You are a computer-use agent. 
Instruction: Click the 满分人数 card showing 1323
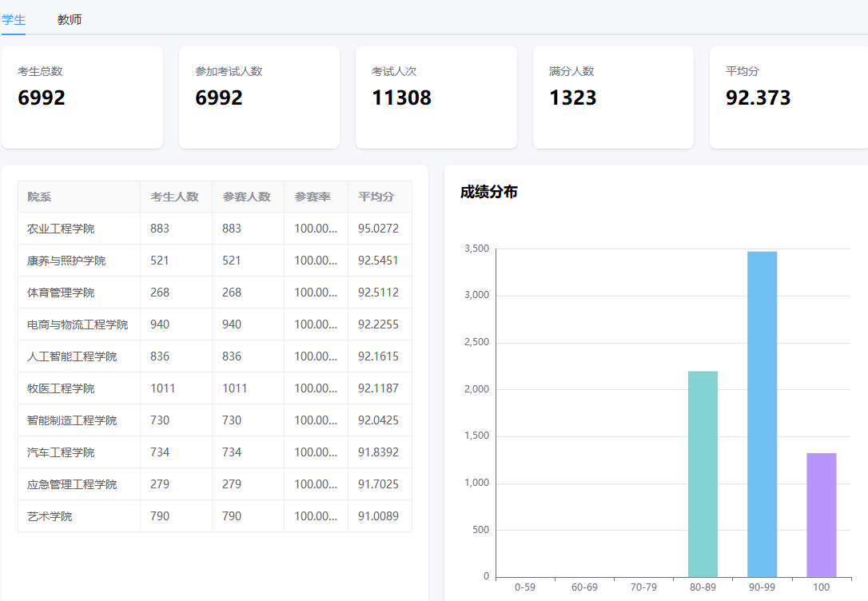(x=612, y=96)
